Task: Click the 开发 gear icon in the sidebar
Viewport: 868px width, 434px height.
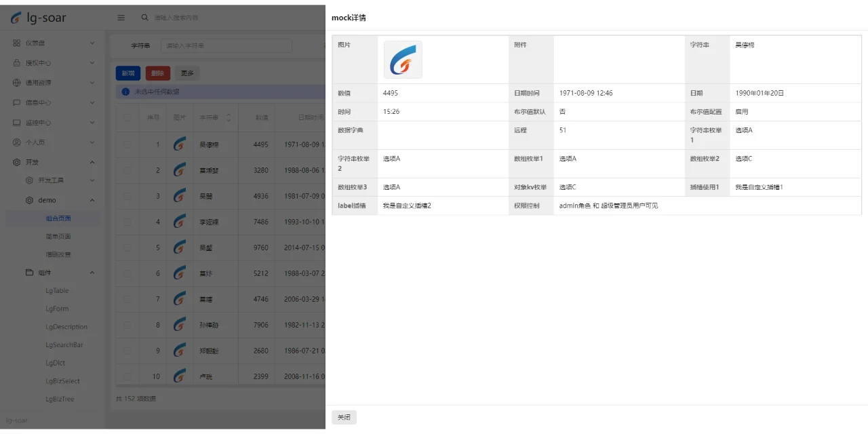Action: [x=16, y=162]
